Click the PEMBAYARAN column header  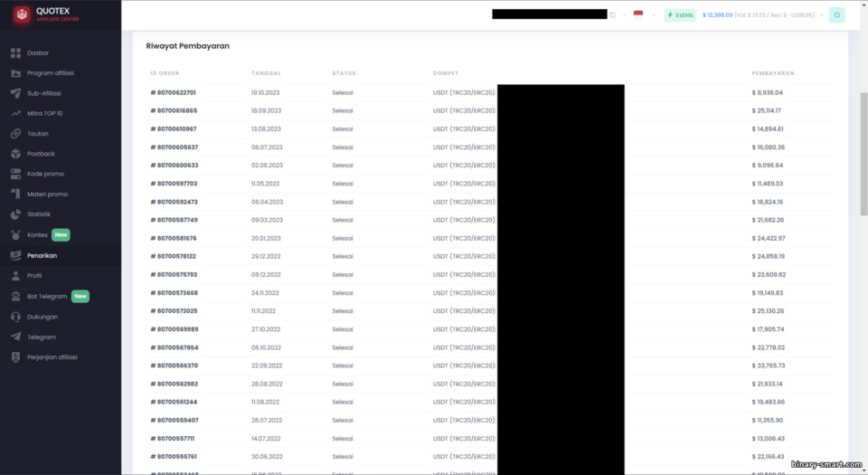[x=773, y=73]
